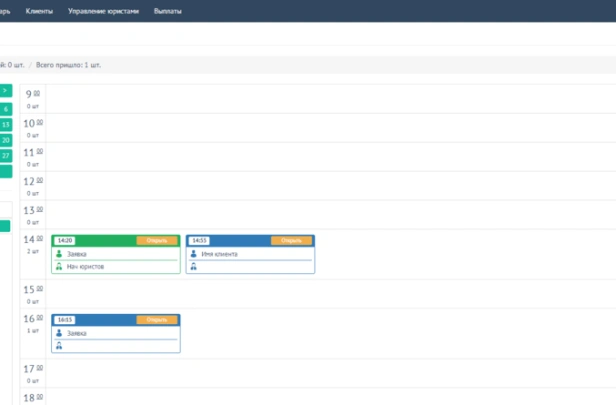Click the client person icon in 14:20 card
The width and height of the screenshot is (616, 405).
[59, 254]
